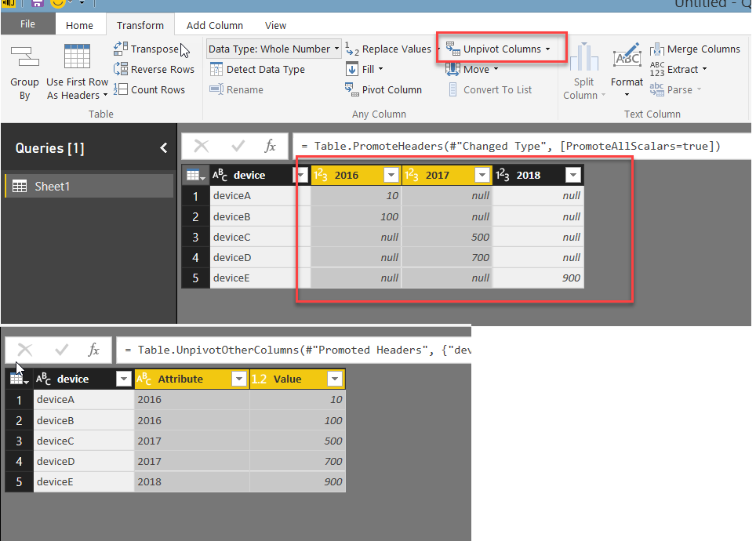Click the 2016 column's 123 type icon
Image resolution: width=756 pixels, height=541 pixels.
point(321,175)
